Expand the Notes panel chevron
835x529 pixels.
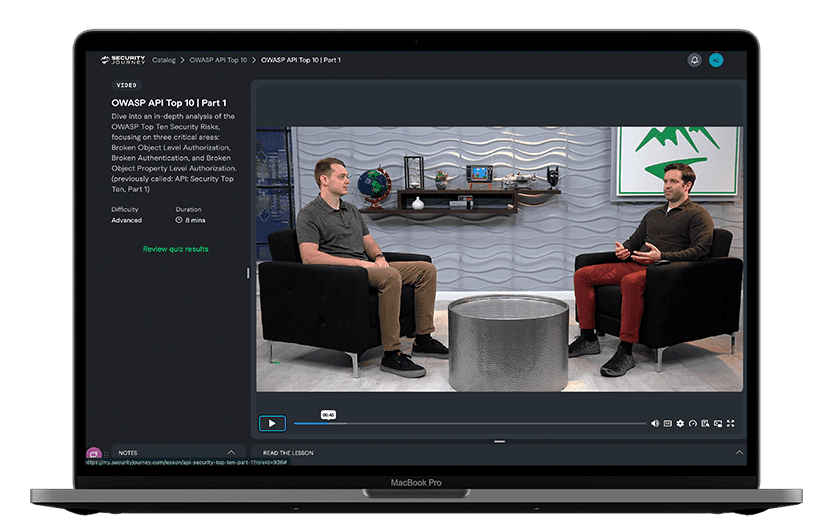click(x=231, y=452)
